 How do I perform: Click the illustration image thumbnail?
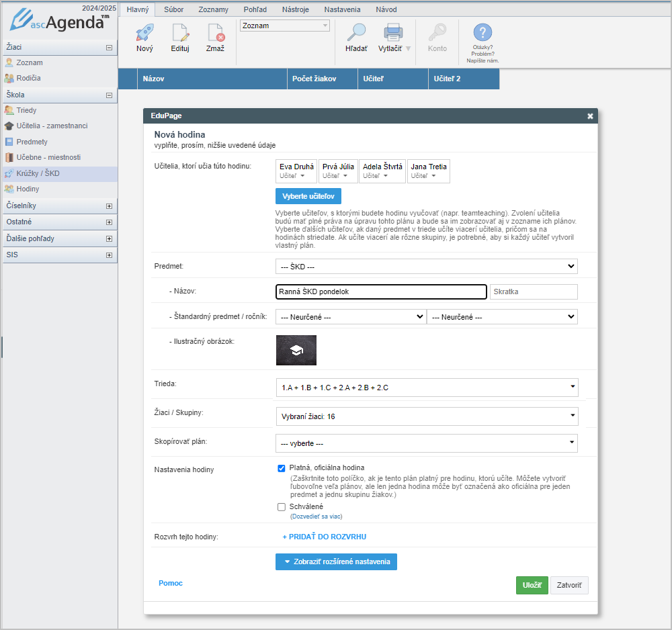[296, 351]
